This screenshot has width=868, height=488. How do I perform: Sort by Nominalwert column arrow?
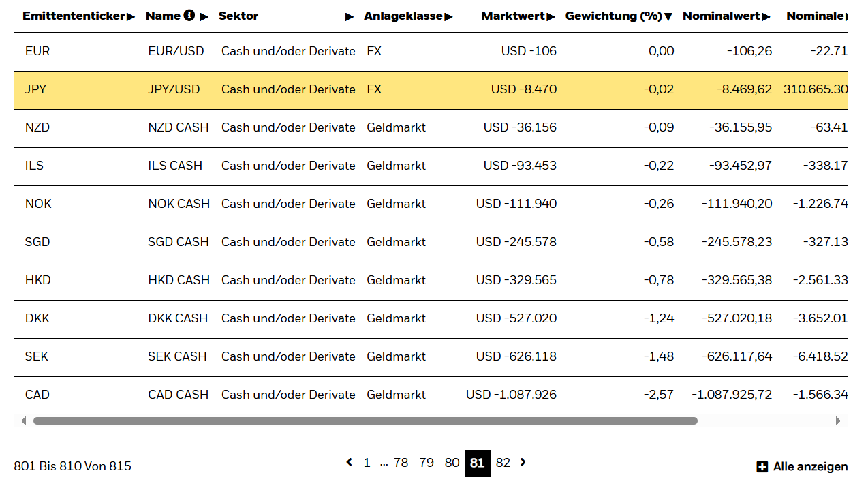tap(766, 16)
